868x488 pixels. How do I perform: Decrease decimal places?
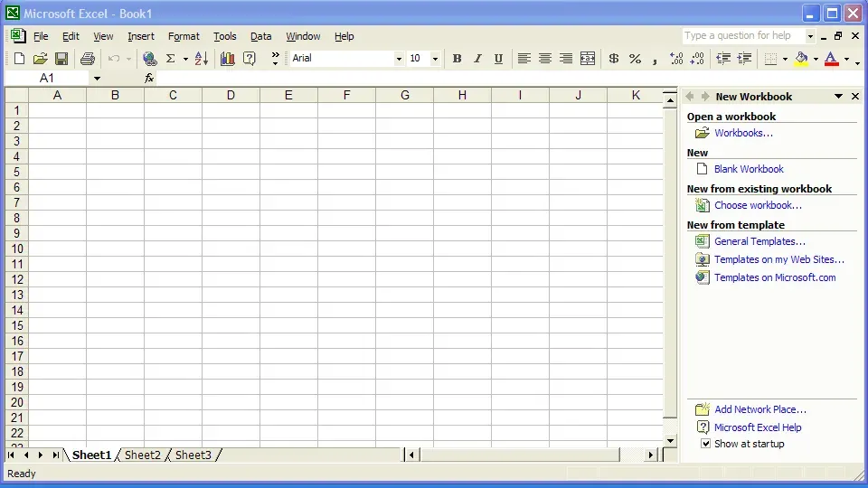[x=697, y=59]
